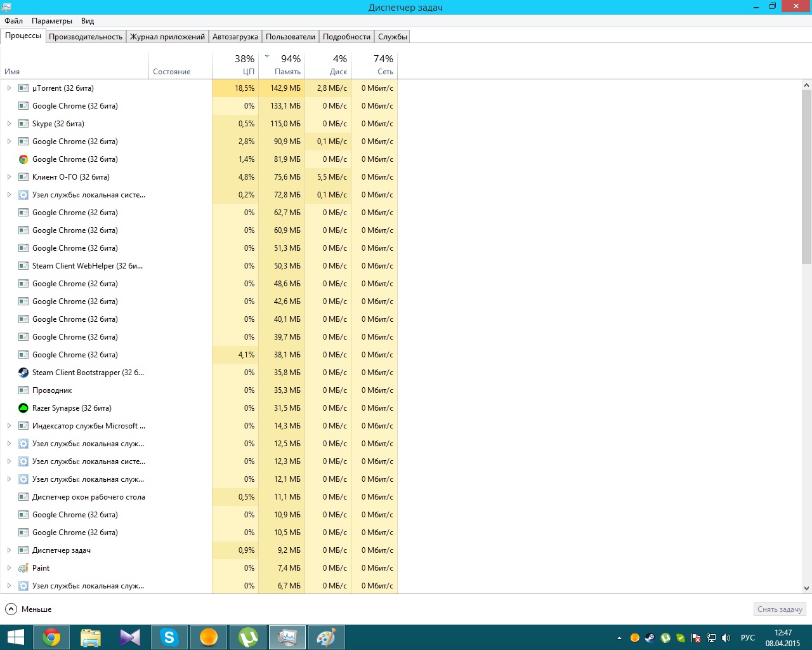Viewport: 812px width, 650px height.
Task: Click the Steam Client WebHelper process icon
Action: pyautogui.click(x=23, y=266)
